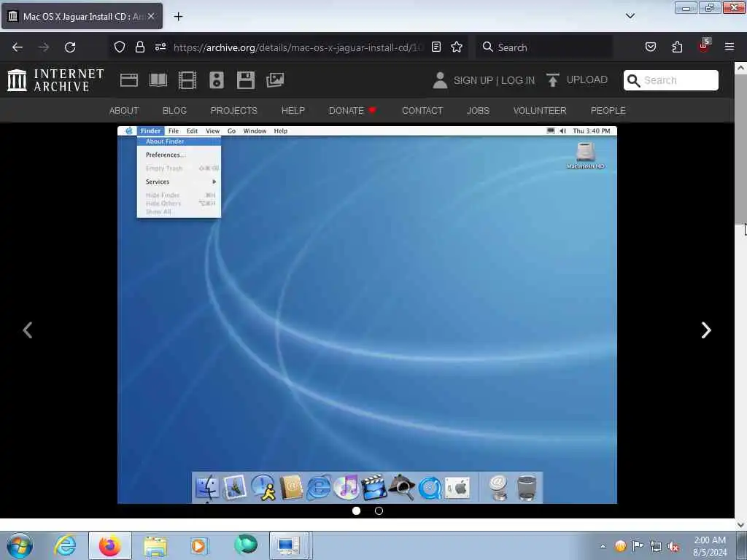The width and height of the screenshot is (747, 560).
Task: Click the scrollbar down arrow
Action: pos(740,524)
